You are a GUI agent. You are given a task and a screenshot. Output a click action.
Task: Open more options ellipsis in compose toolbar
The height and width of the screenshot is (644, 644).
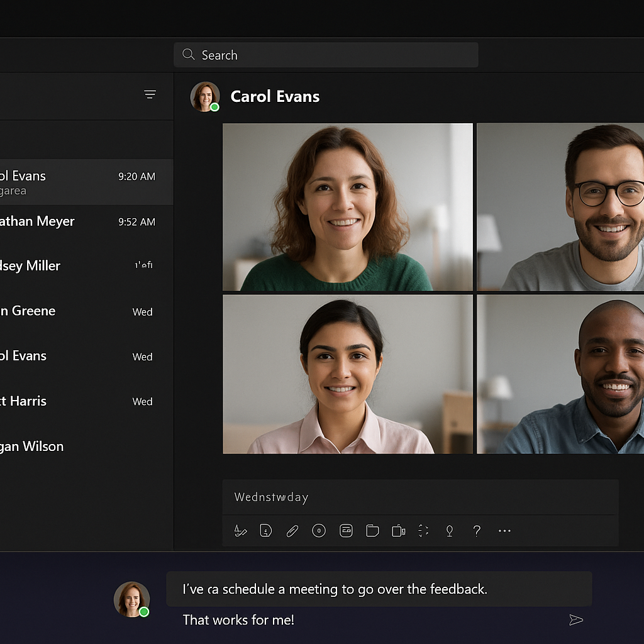(504, 531)
